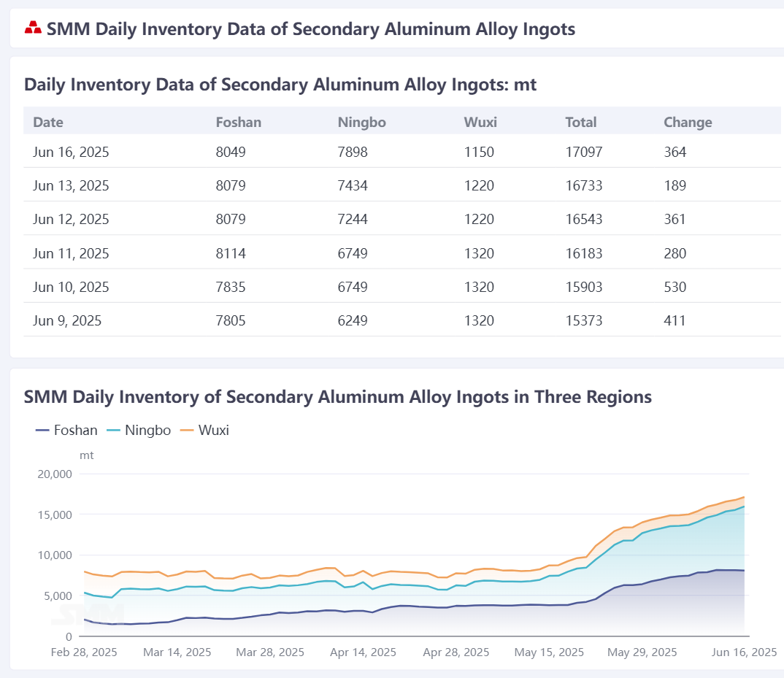Click Total value 15903
This screenshot has height=678, width=784.
click(x=583, y=287)
